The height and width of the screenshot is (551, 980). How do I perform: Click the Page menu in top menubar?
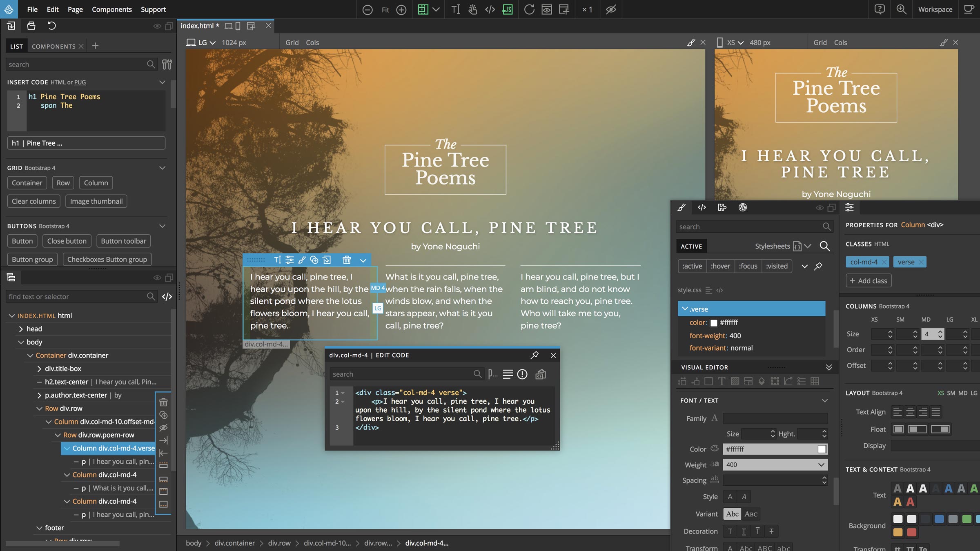(74, 9)
